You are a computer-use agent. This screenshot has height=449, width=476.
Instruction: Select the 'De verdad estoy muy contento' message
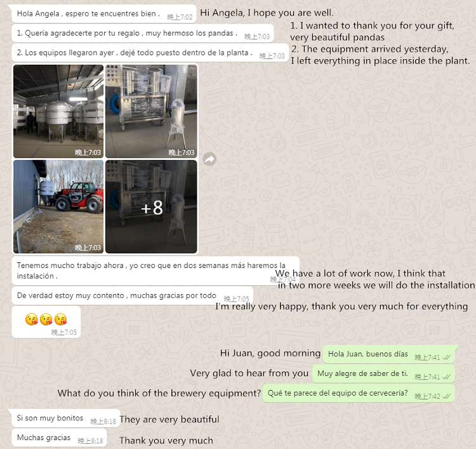tap(133, 295)
